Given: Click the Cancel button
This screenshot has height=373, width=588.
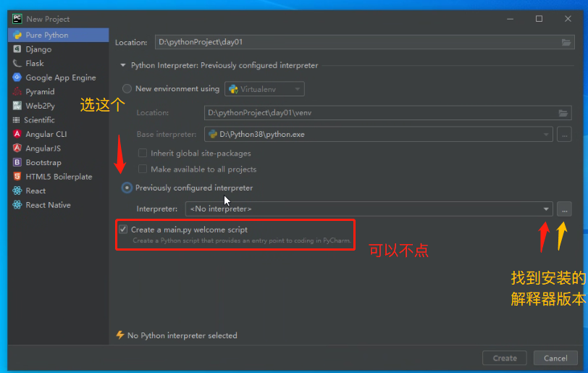Looking at the screenshot, I should 555,358.
